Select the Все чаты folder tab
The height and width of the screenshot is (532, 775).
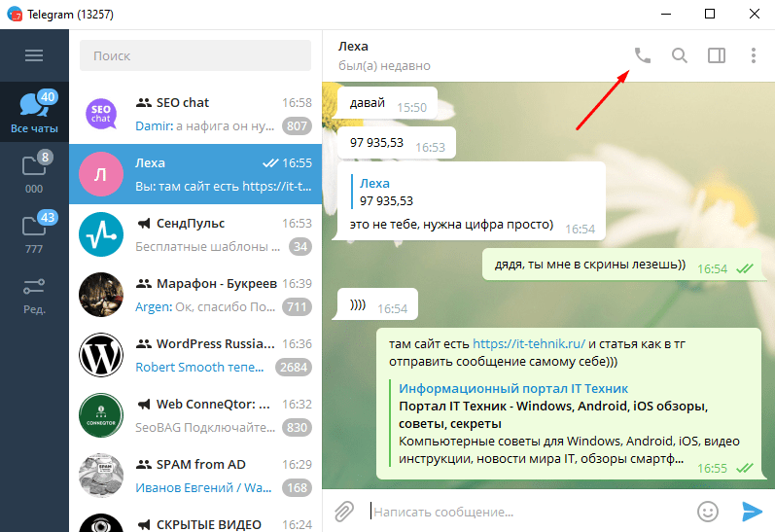tap(34, 112)
